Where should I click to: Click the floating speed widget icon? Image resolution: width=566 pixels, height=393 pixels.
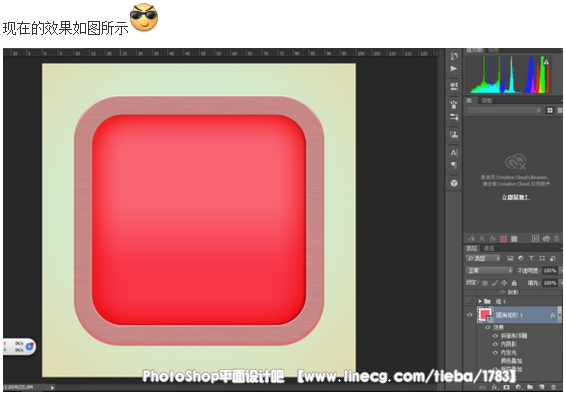[30, 346]
